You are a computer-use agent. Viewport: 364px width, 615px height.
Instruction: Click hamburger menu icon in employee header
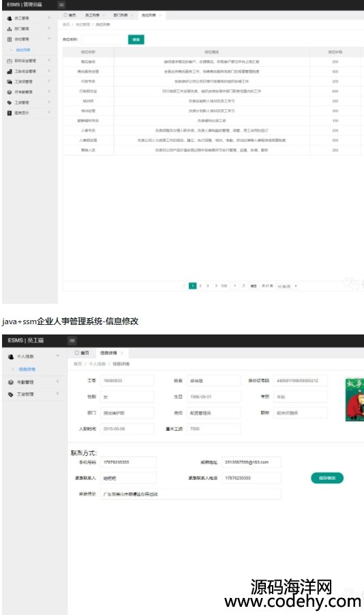pyautogui.click(x=72, y=341)
